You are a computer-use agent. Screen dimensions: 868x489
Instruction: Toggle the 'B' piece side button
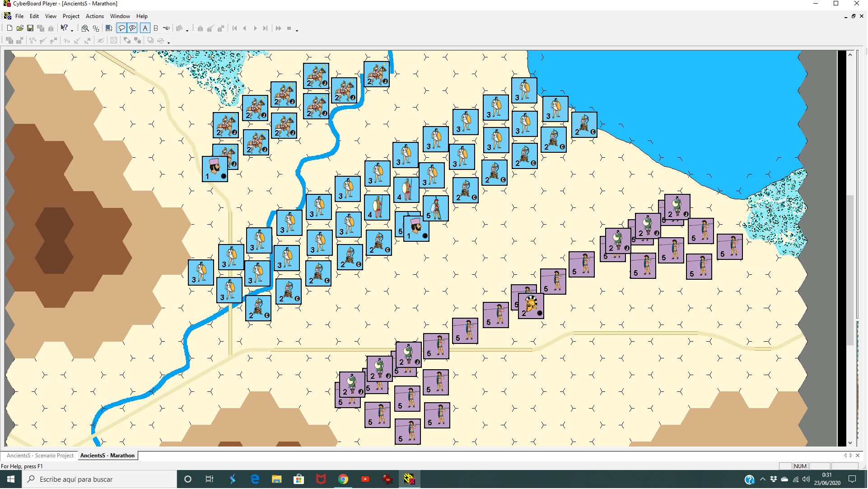[x=156, y=28]
